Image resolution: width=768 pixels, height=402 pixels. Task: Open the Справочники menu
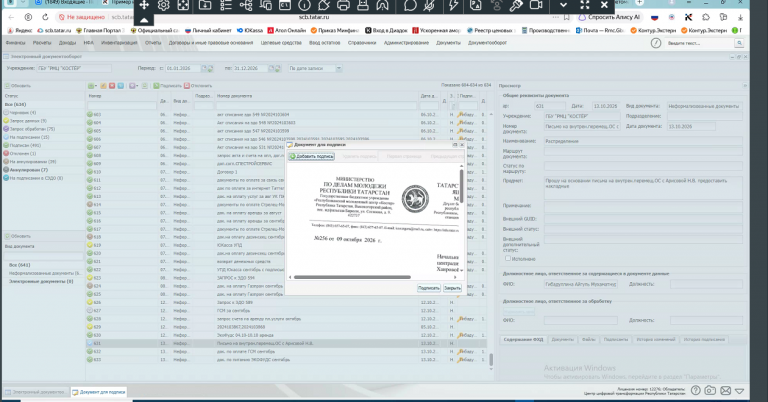pyautogui.click(x=362, y=43)
